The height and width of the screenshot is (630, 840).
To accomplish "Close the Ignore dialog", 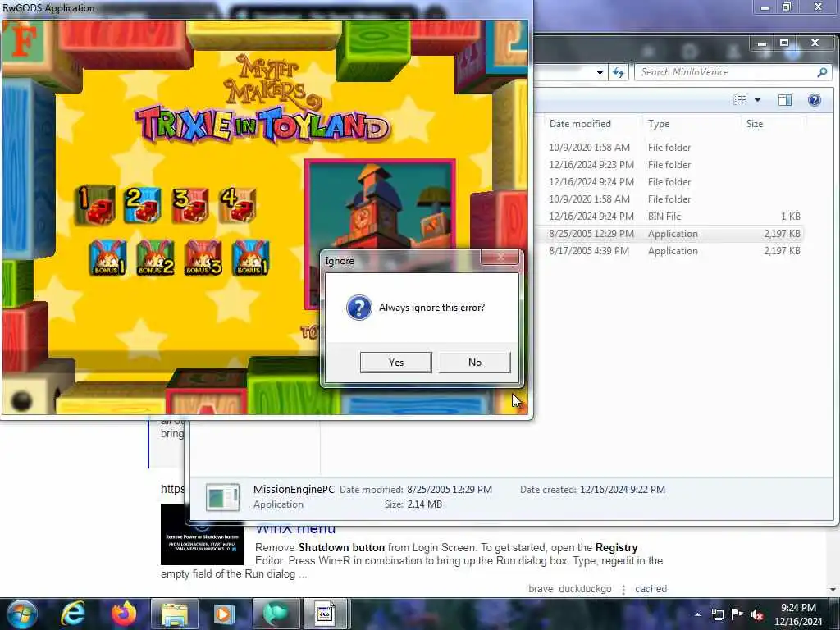I will 500,258.
